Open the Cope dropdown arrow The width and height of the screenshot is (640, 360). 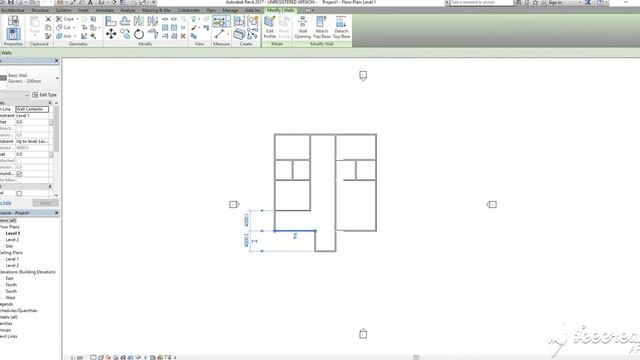click(78, 19)
